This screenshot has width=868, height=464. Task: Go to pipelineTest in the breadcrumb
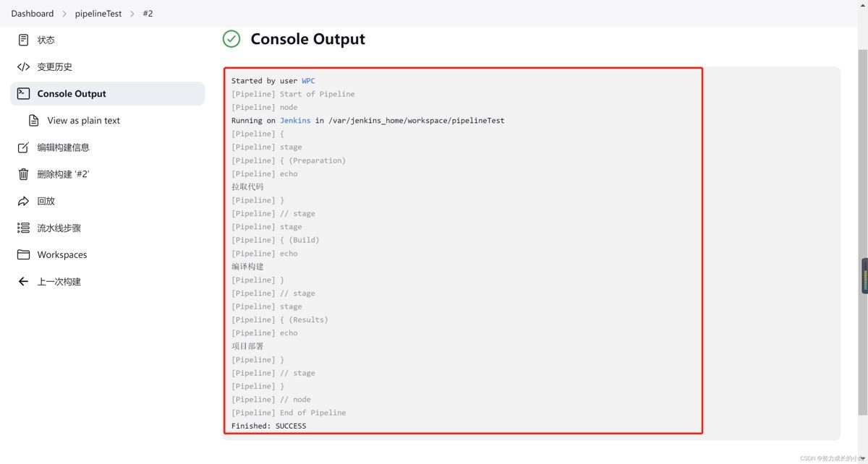coord(98,14)
